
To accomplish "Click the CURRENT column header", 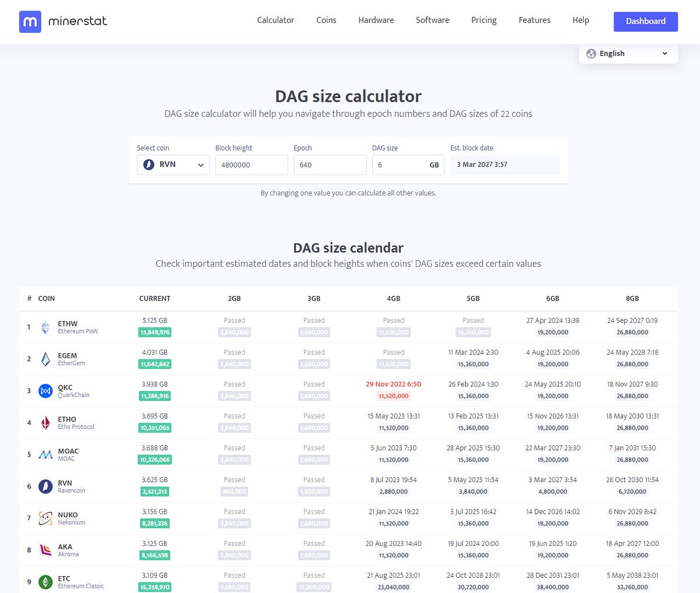I will (155, 298).
